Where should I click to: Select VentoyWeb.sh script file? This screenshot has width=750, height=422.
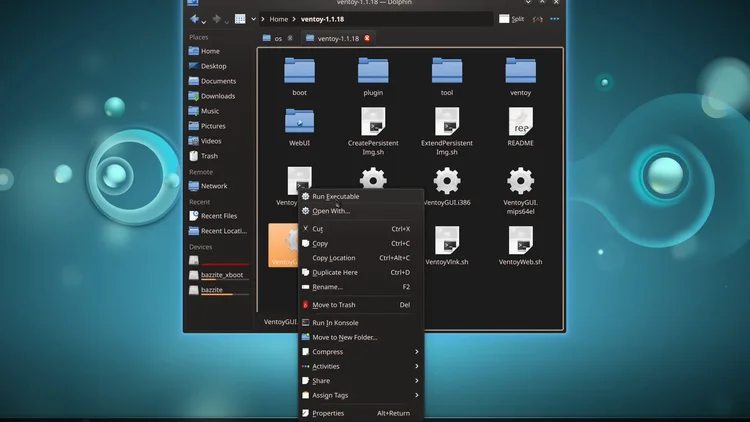click(520, 245)
